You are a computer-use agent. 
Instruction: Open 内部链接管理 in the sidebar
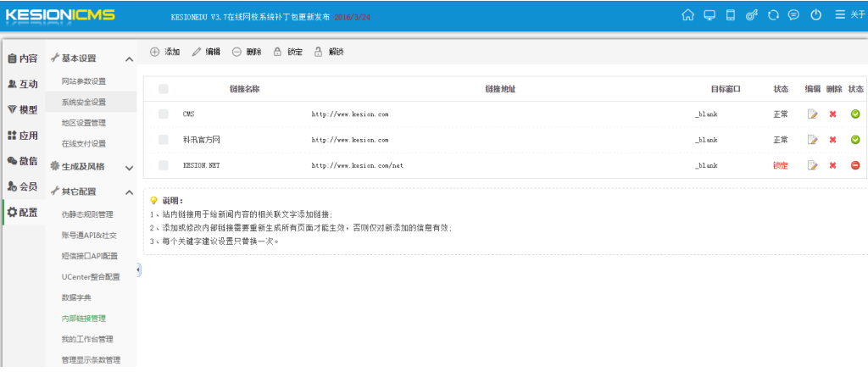(x=84, y=319)
